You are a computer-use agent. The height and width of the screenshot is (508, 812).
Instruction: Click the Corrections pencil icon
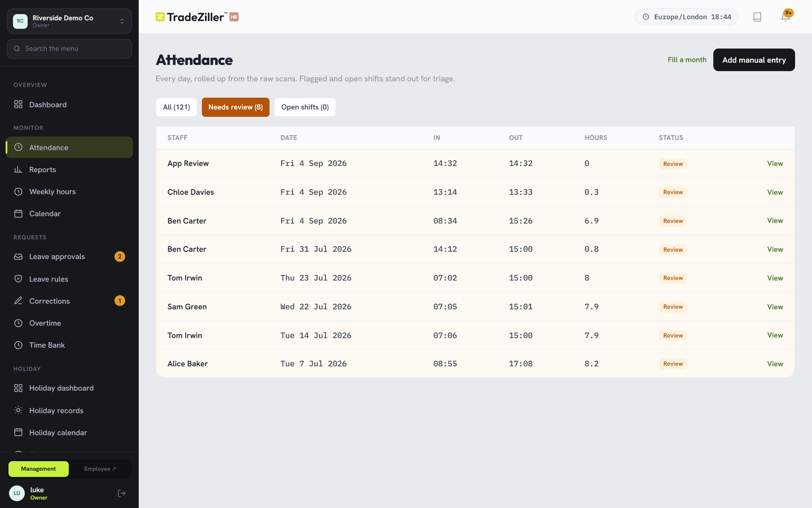18,301
